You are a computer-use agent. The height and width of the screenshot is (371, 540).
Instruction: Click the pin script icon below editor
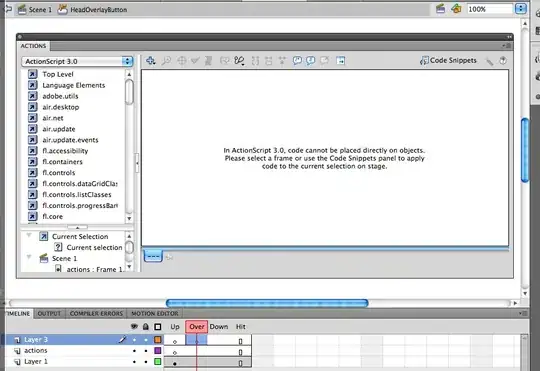coord(169,257)
